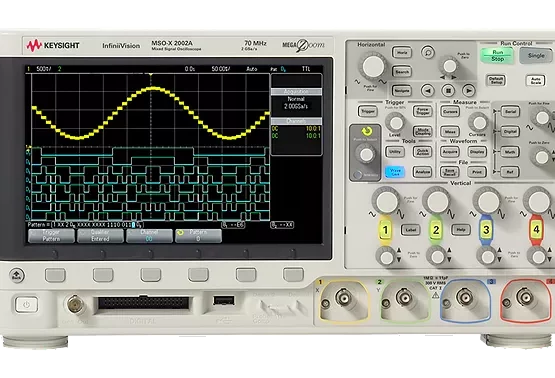Image resolution: width=555 pixels, height=378 pixels.
Task: Toggle green channel 2 button
Action: coord(436,230)
